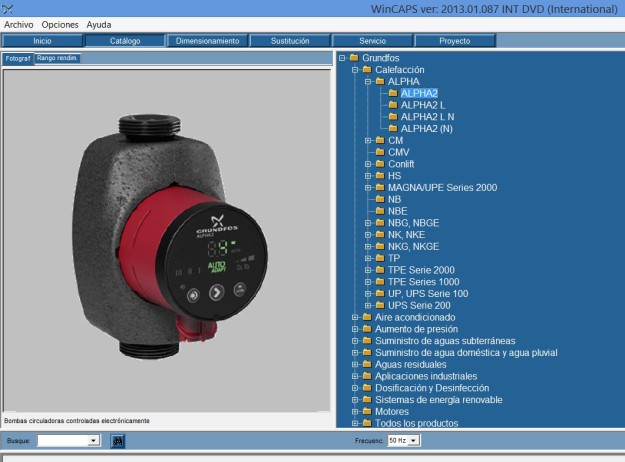Open the Busque dropdown arrow
Image resolution: width=625 pixels, height=462 pixels.
click(x=93, y=440)
